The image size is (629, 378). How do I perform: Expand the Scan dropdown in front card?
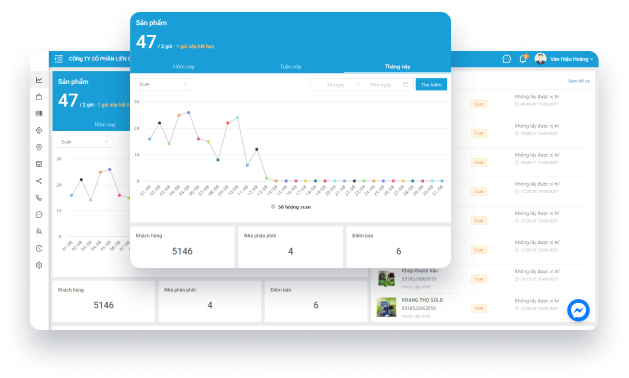tap(163, 84)
